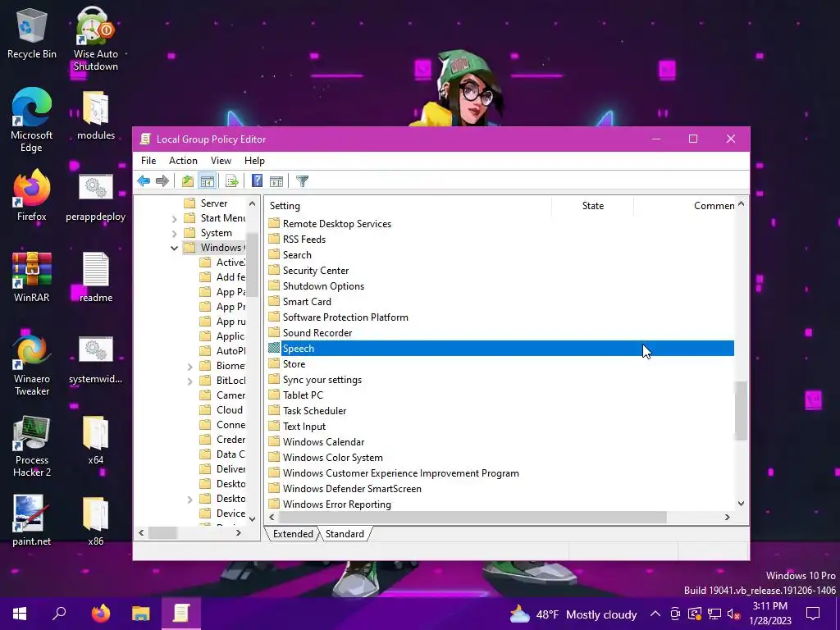Viewport: 840px width, 630px height.
Task: Click the Export List toolbar icon
Action: (232, 181)
